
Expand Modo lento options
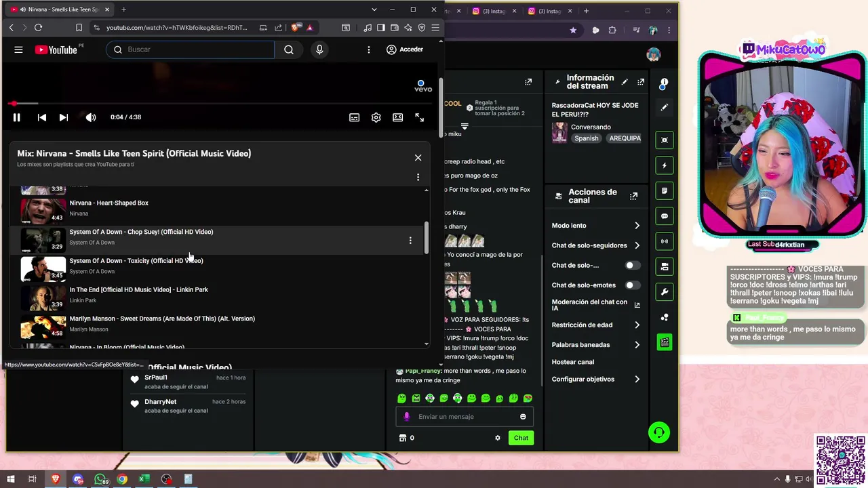point(637,226)
